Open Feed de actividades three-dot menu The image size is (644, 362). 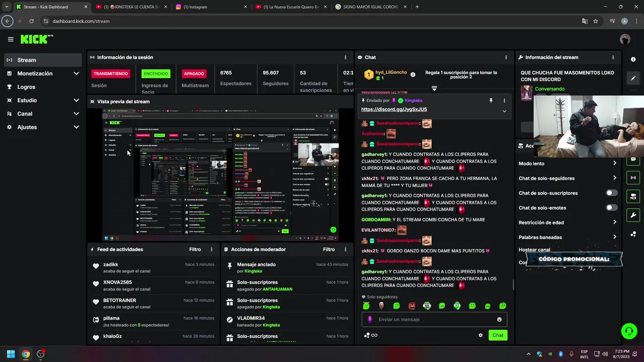coord(211,249)
